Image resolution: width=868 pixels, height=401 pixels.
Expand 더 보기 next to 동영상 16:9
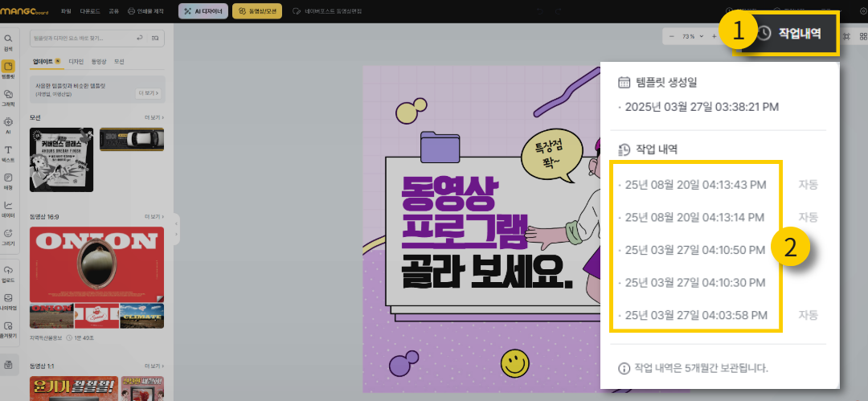coord(153,217)
